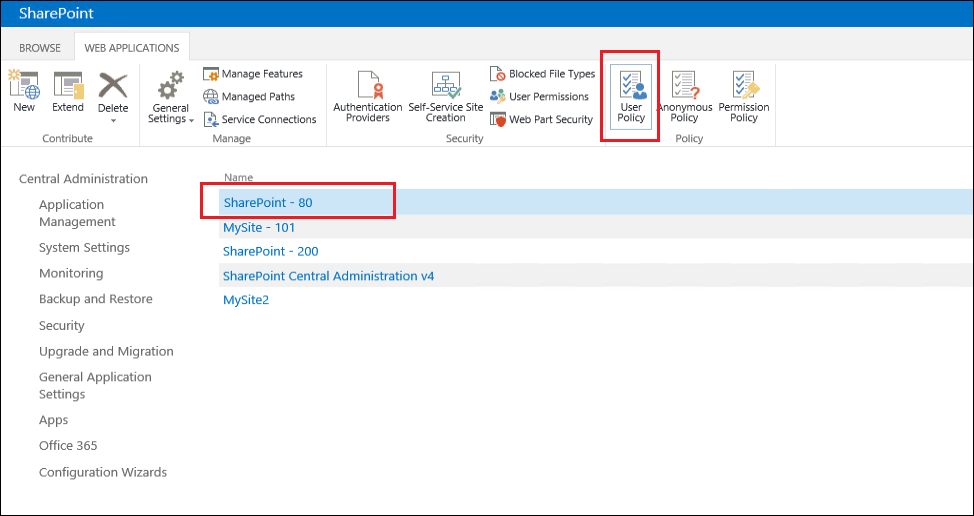Open User Permissions

(x=539, y=97)
